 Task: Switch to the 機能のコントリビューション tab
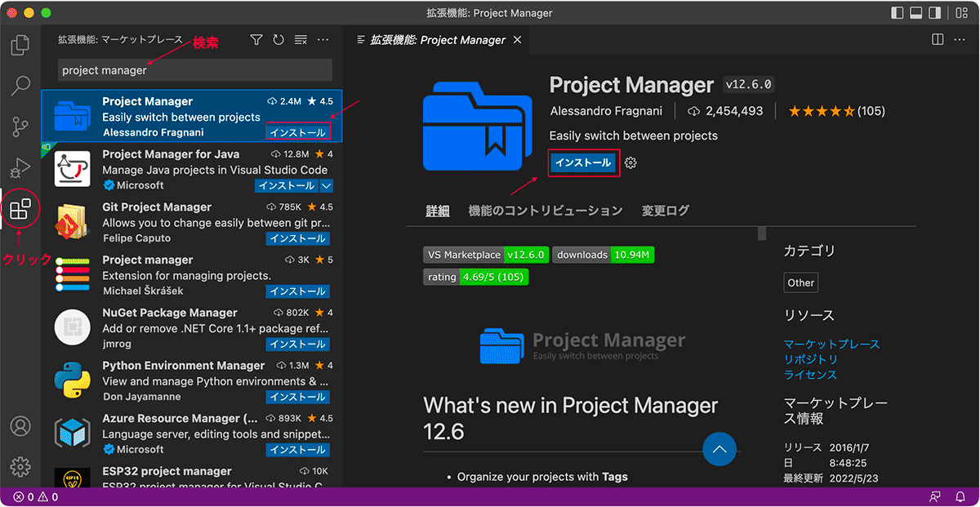[545, 211]
